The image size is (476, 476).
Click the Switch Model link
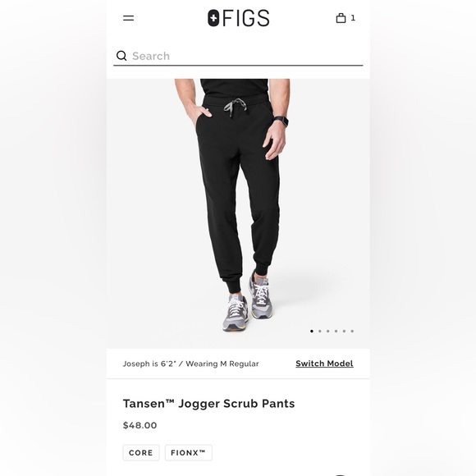pyautogui.click(x=324, y=364)
